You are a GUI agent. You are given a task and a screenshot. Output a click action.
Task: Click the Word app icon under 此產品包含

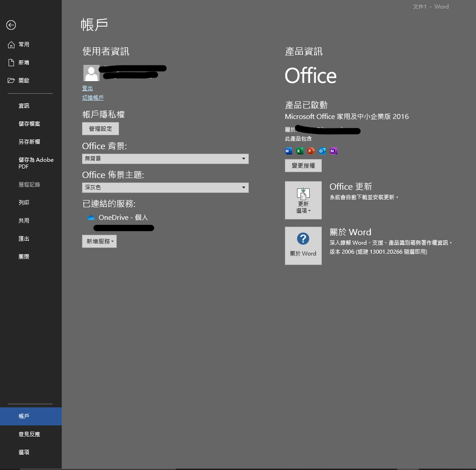(x=288, y=151)
